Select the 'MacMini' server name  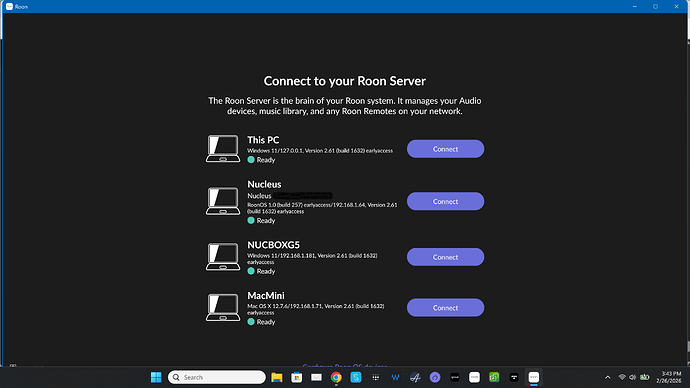pyautogui.click(x=266, y=296)
